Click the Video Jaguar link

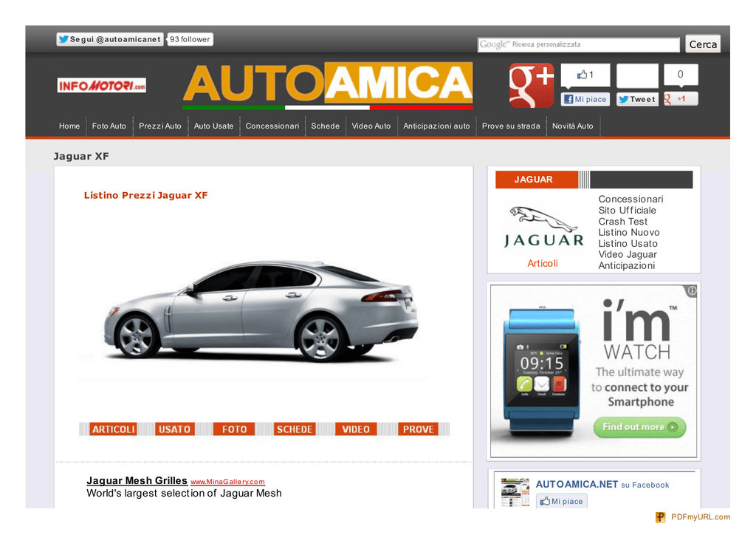pos(628,254)
